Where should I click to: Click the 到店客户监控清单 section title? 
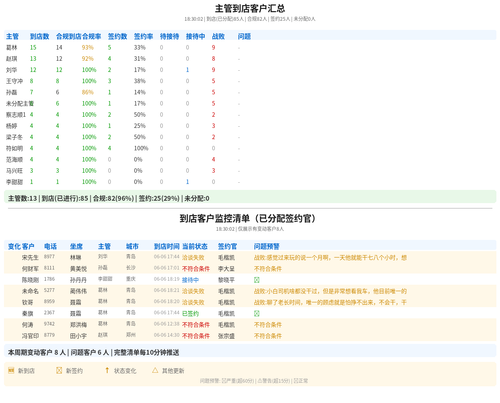pos(248,218)
